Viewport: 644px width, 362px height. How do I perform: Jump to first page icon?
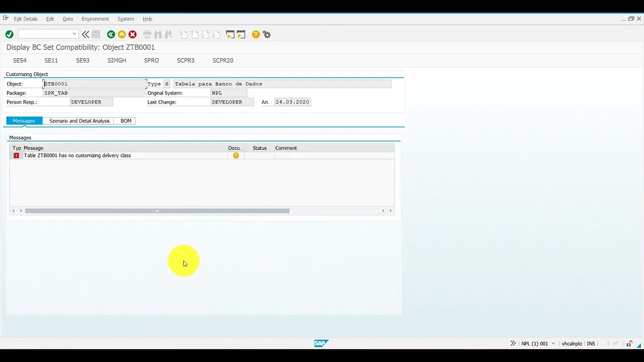click(184, 34)
